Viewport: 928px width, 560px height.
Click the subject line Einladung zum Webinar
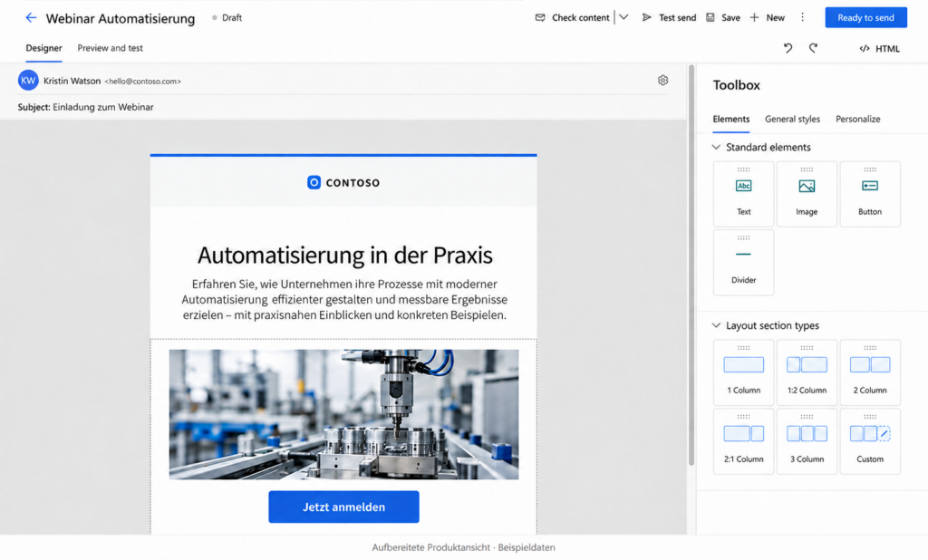click(x=103, y=107)
